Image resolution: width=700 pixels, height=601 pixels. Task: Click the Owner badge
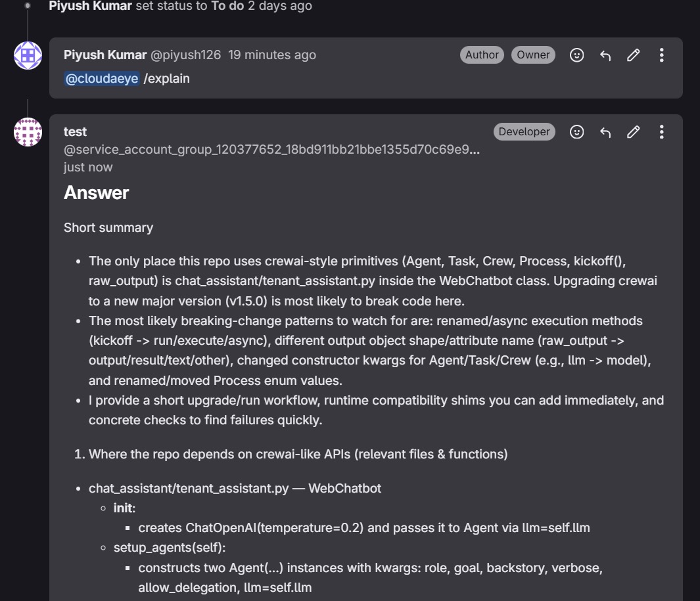click(x=533, y=55)
